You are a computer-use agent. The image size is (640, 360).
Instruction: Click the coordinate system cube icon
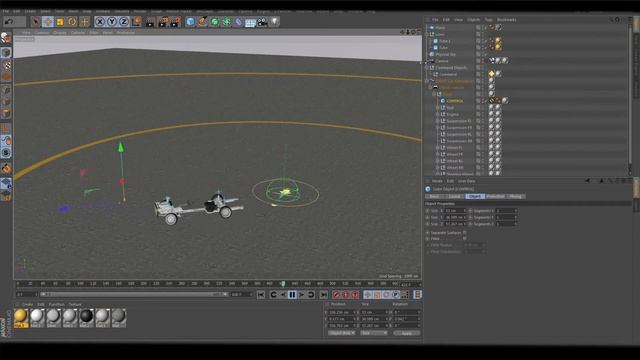136,22
